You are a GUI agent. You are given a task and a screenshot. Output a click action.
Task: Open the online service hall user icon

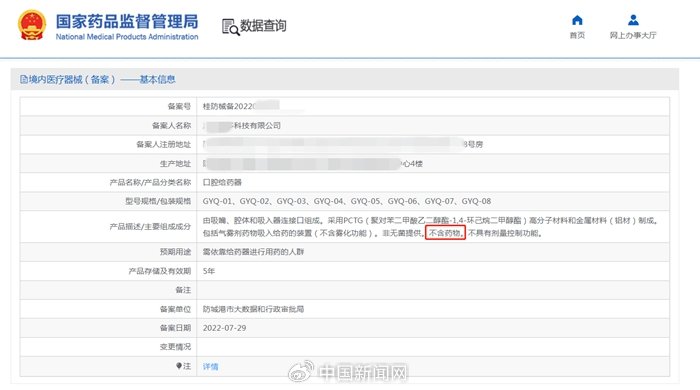tap(633, 20)
